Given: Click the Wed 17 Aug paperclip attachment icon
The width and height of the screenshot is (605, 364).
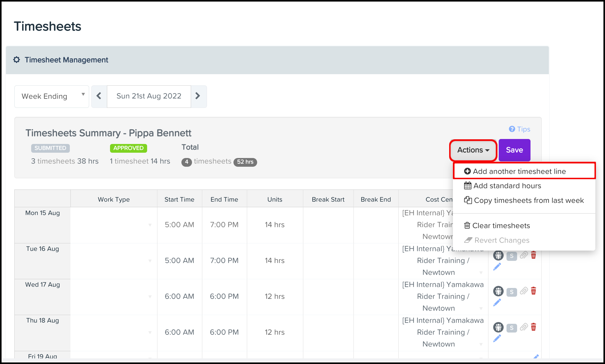Looking at the screenshot, I should 524,291.
